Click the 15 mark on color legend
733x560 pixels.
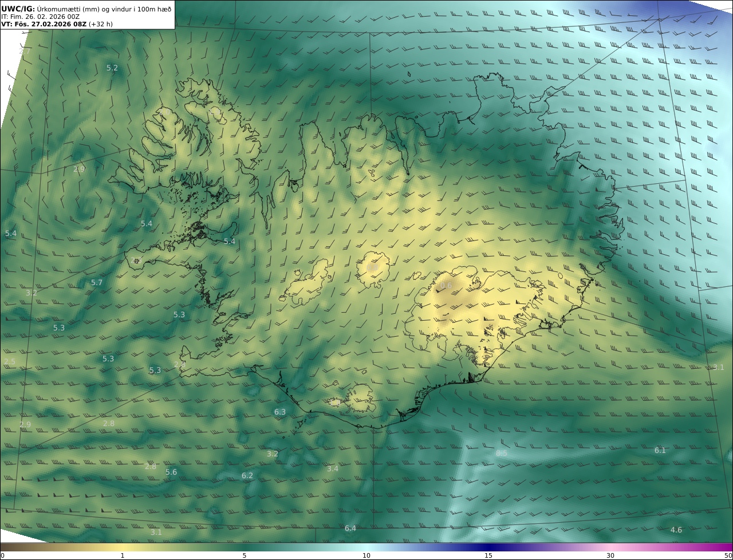[x=488, y=555]
